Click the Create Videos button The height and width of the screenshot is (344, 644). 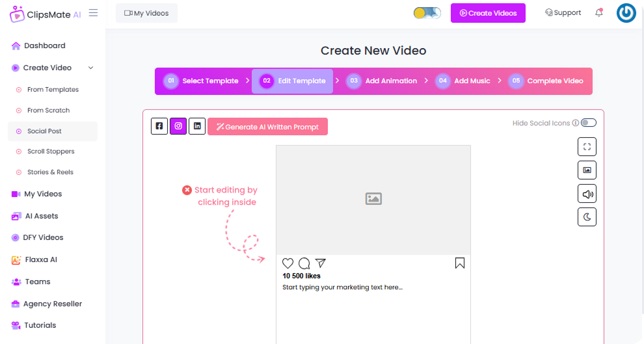pos(488,13)
